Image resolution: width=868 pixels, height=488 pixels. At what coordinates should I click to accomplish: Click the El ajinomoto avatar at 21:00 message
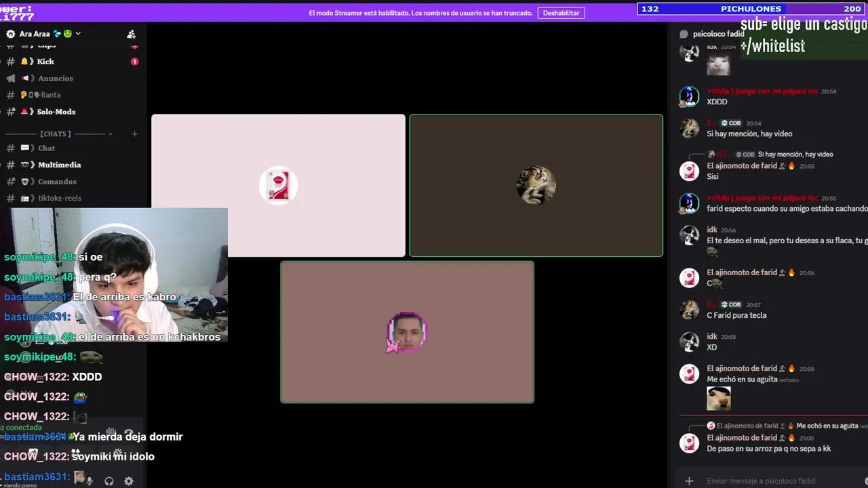690,443
